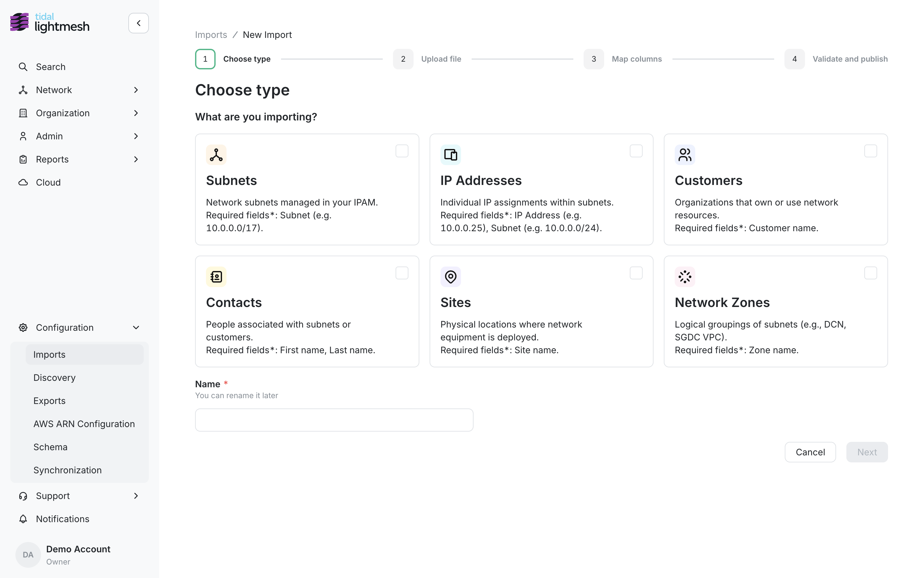Click the Reports clipboard icon
Viewport: 924px width, 578px height.
click(x=23, y=159)
